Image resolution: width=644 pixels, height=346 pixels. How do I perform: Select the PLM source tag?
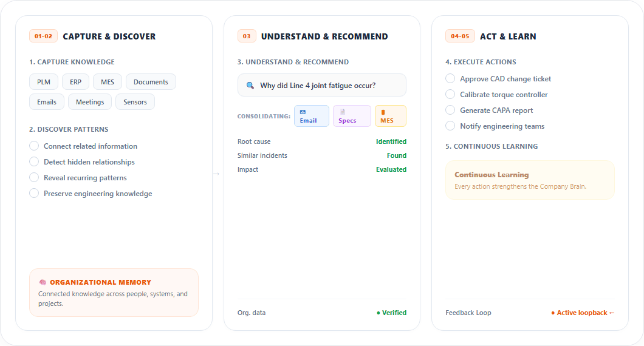click(x=44, y=82)
